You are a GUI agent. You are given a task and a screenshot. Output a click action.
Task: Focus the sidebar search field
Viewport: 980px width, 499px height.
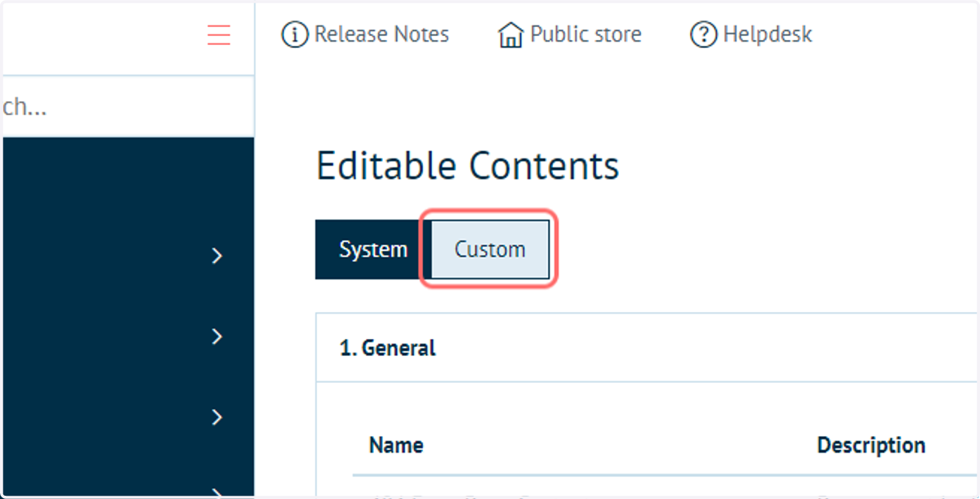click(x=127, y=106)
